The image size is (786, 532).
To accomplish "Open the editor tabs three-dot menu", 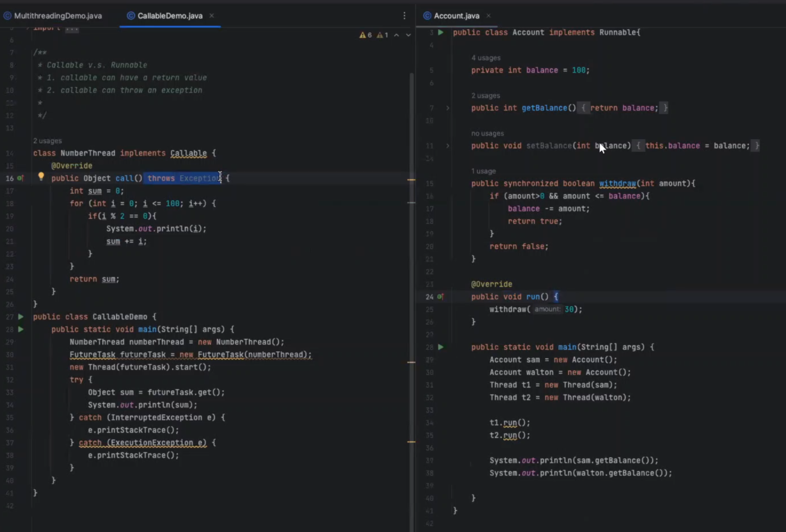I will click(x=404, y=16).
